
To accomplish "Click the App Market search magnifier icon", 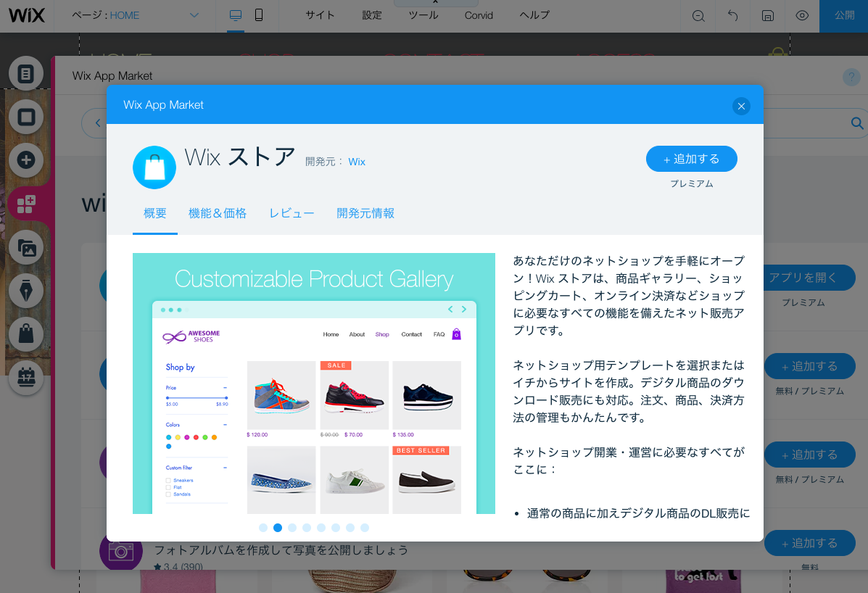I will [x=856, y=123].
